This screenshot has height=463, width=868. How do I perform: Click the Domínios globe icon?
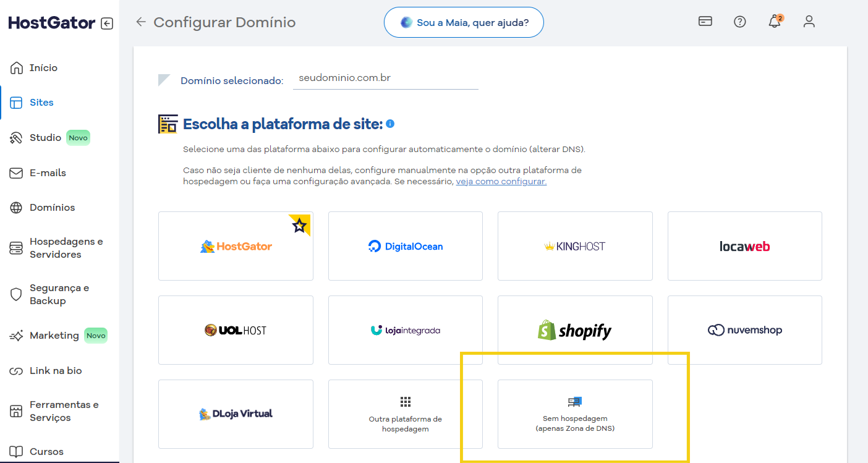pos(17,208)
